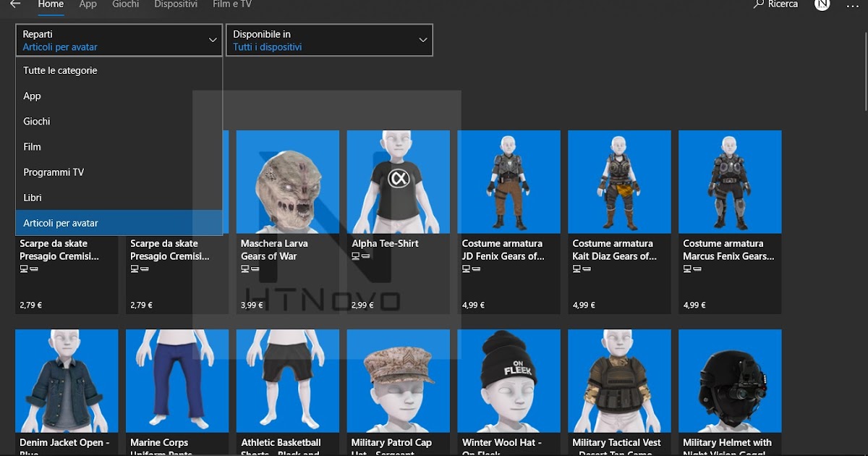Image resolution: width=868 pixels, height=456 pixels.
Task: Click the PC compatibility icon under Alpha Tee-Shirt
Action: 354,256
